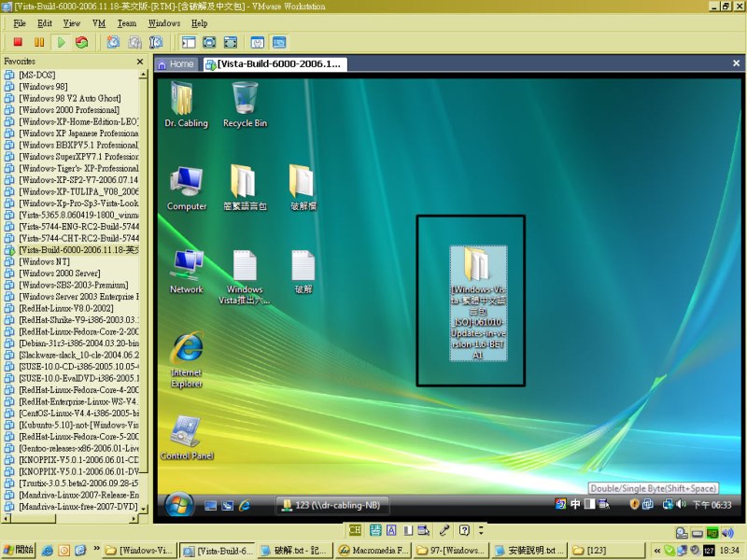Open the Edit menu
The width and height of the screenshot is (747, 560).
(x=45, y=23)
